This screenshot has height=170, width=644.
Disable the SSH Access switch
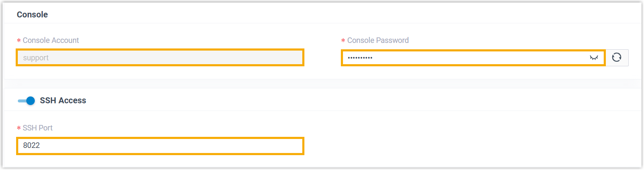[26, 101]
